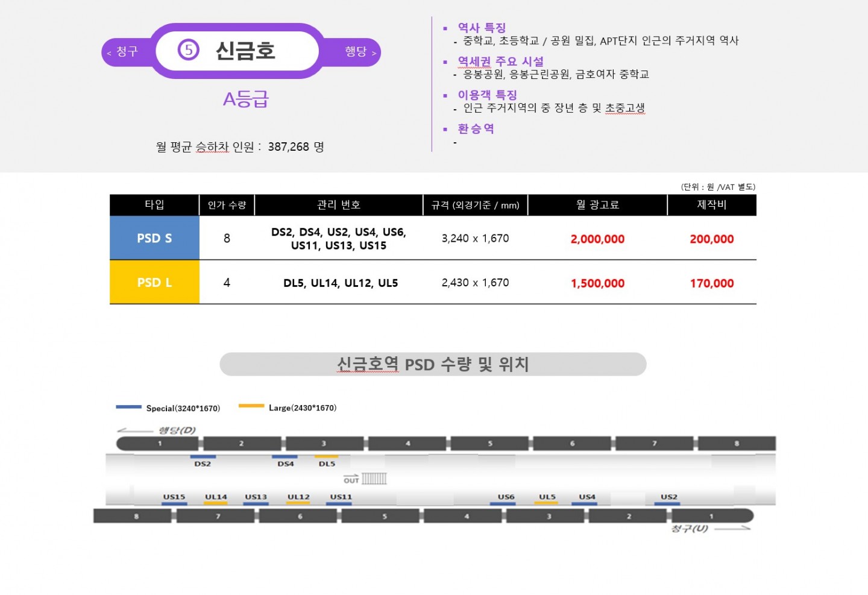Click car 4 of upper 행당(D) train
This screenshot has width=868, height=595.
point(407,444)
